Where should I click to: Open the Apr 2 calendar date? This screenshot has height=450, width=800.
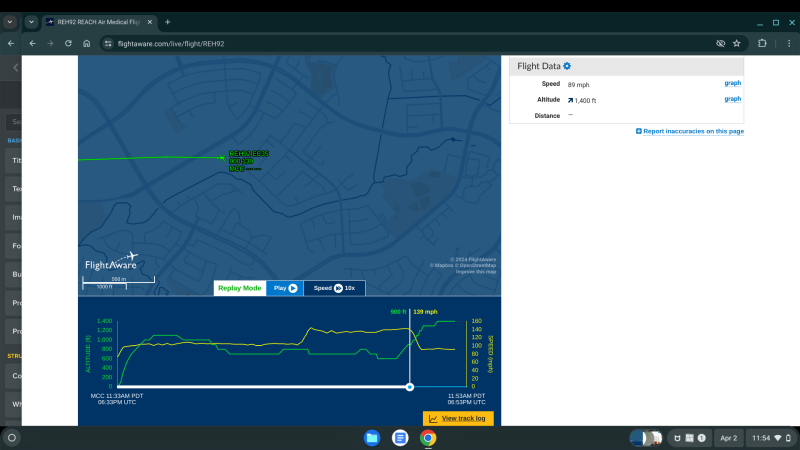[729, 438]
